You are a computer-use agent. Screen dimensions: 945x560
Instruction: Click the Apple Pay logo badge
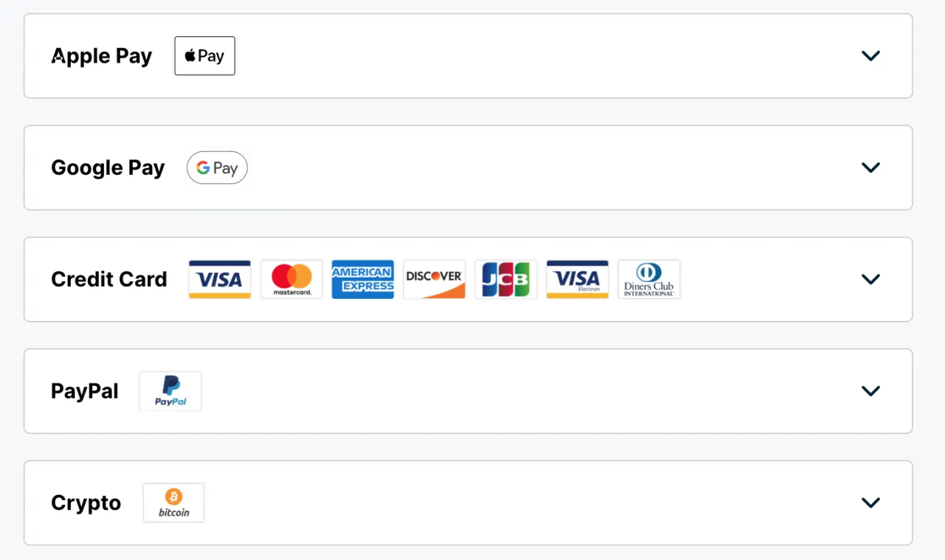click(205, 56)
